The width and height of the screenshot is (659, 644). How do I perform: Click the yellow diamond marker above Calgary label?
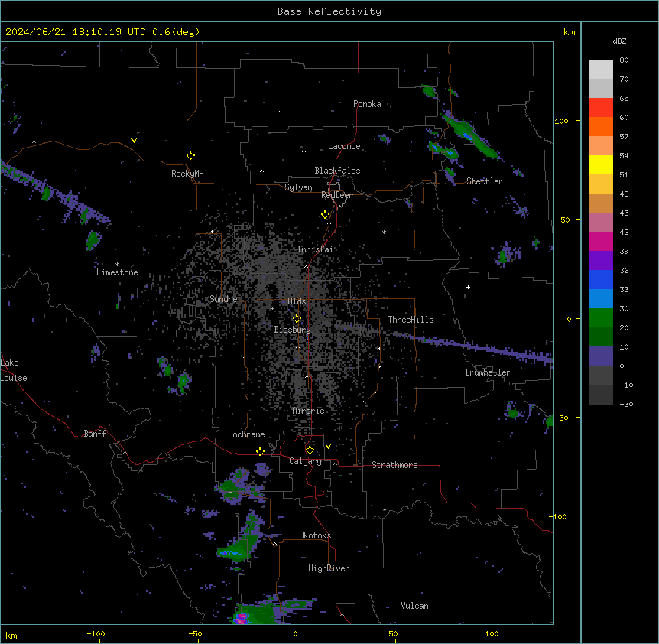coord(310,450)
